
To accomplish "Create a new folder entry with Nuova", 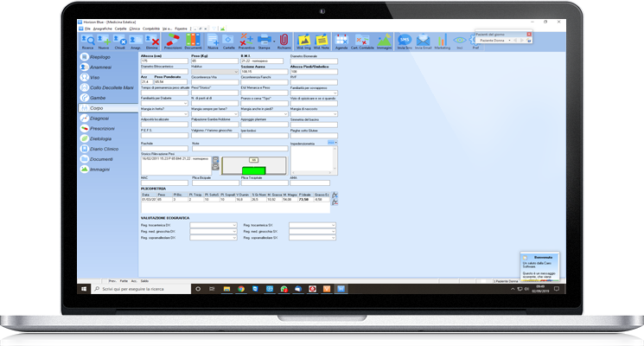I will click(x=213, y=42).
